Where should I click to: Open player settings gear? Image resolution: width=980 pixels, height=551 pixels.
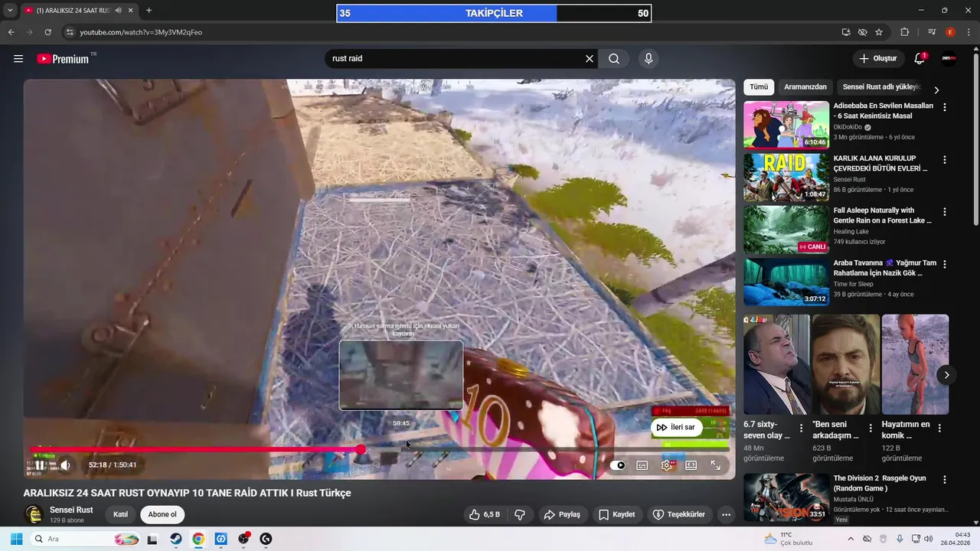[x=667, y=465]
